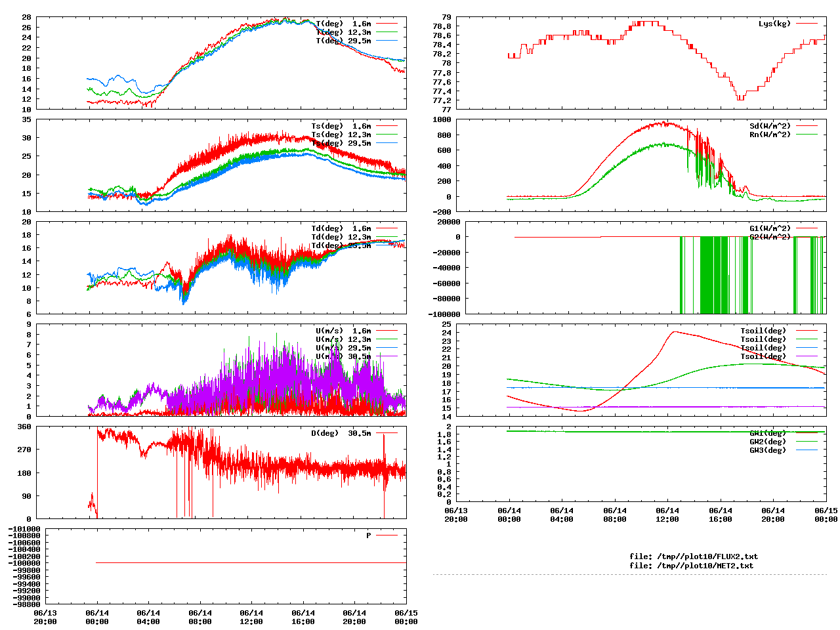840x630 pixels.
Task: Click the 'Td(deg) 12.3m' legend label
Action: 341,237
